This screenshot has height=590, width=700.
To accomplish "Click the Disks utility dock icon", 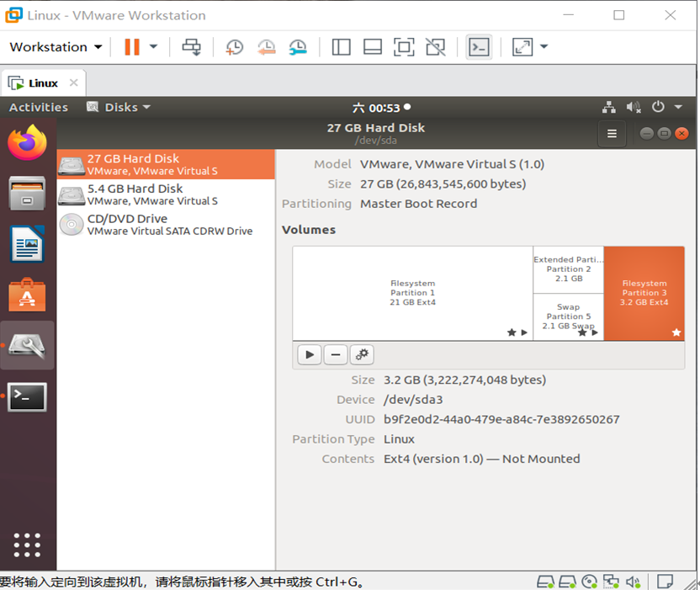I will coord(27,345).
